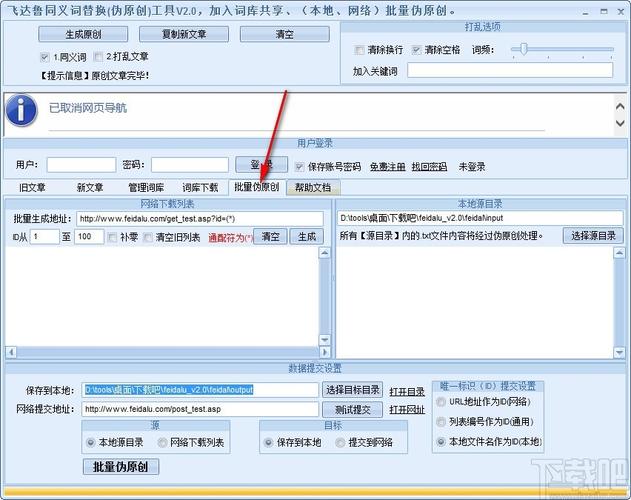
Task: Maximize the application window
Action: [x=604, y=12]
